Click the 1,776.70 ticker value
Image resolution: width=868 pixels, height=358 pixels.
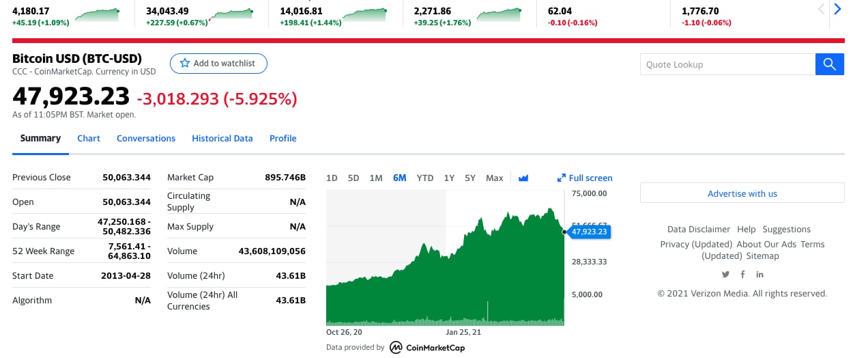(x=700, y=11)
